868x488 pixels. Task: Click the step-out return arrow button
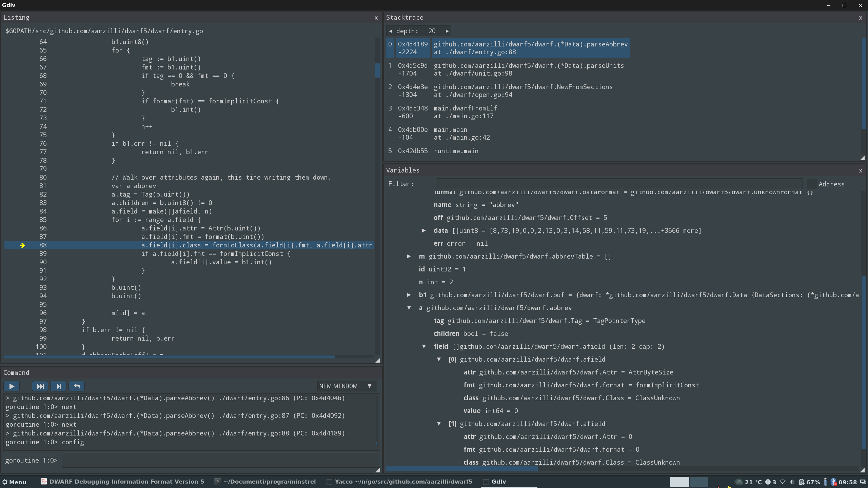pyautogui.click(x=77, y=386)
